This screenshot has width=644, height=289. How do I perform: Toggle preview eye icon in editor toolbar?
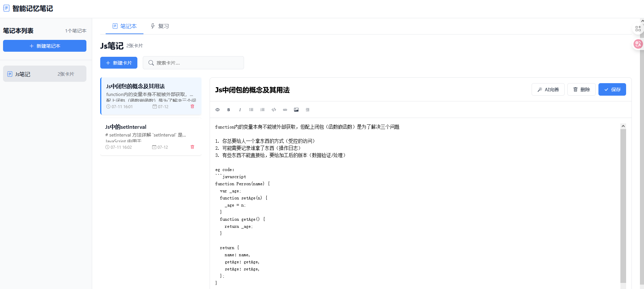[x=218, y=110]
